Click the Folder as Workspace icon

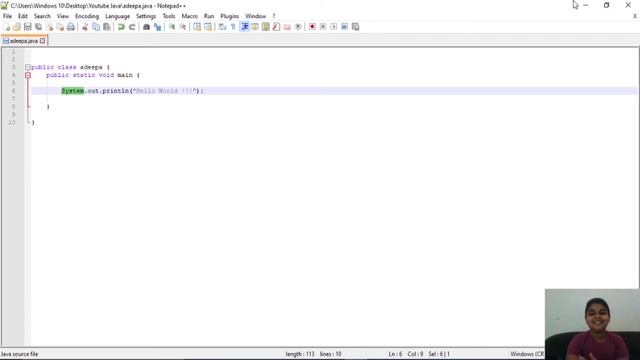coord(287,27)
